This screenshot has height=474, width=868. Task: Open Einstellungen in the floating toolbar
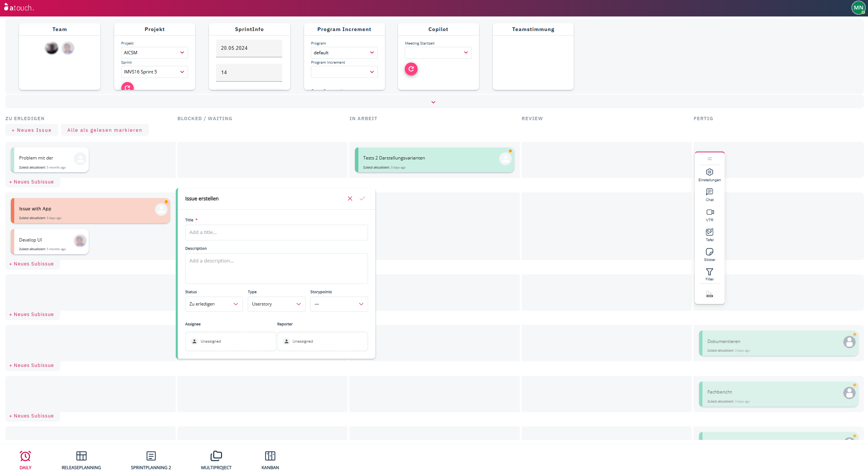709,175
